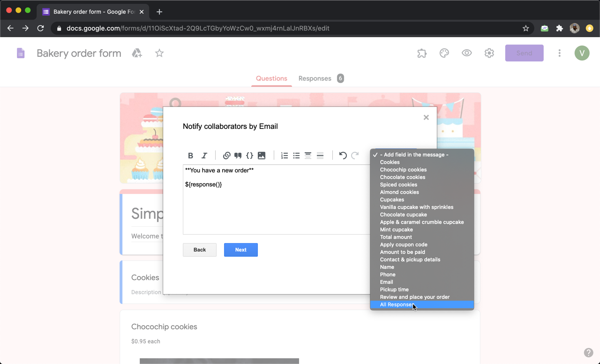
Task: Apply bold formatting in the message editor
Action: click(x=190, y=155)
